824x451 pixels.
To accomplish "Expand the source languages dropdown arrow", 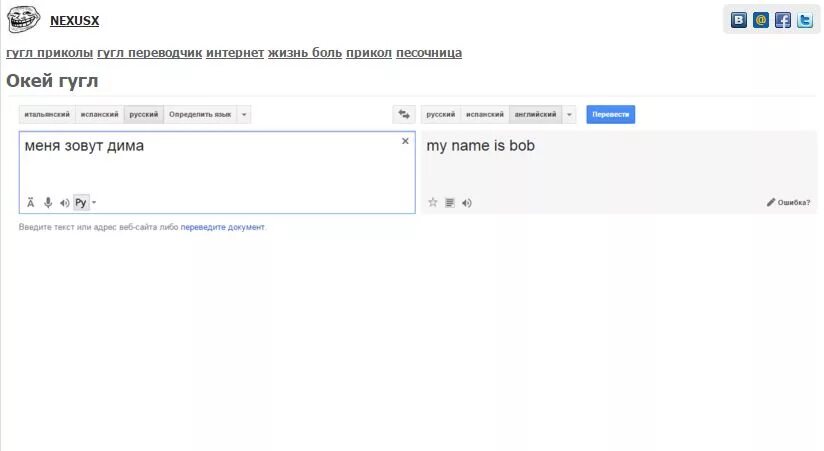I will pos(244,115).
